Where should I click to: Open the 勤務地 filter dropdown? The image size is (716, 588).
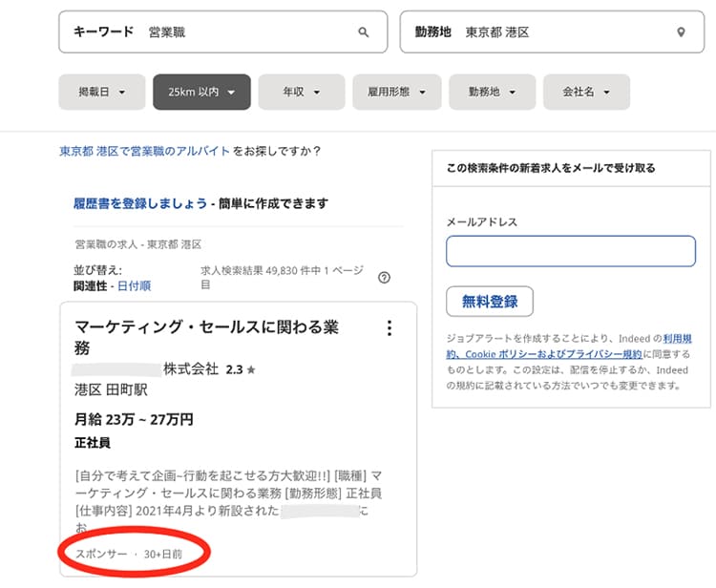coord(493,92)
